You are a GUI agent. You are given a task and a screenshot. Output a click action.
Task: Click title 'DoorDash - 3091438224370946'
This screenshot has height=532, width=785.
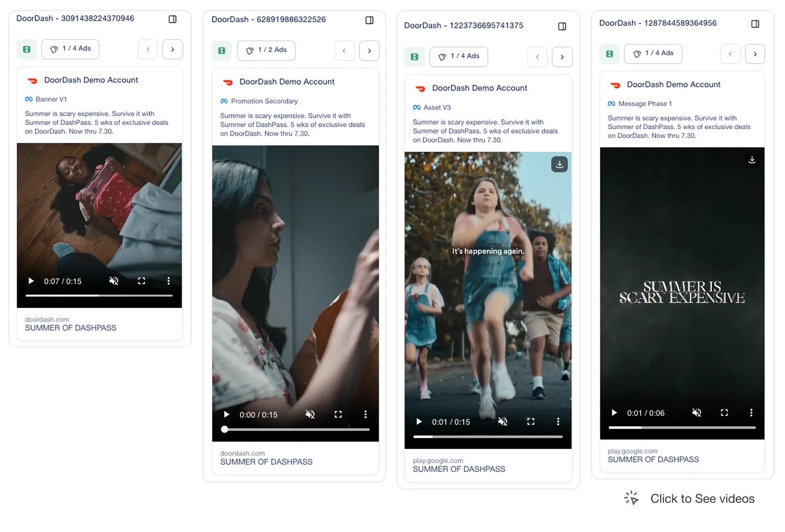pyautogui.click(x=75, y=19)
